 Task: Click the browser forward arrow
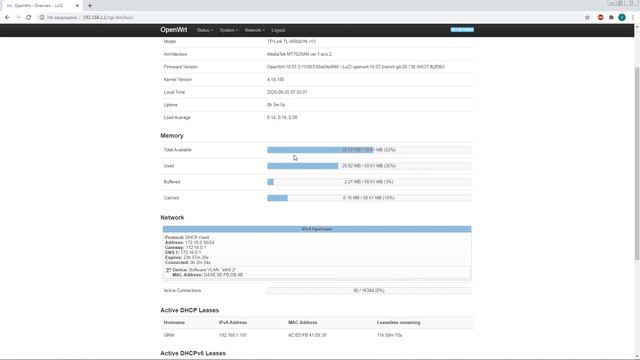click(18, 18)
